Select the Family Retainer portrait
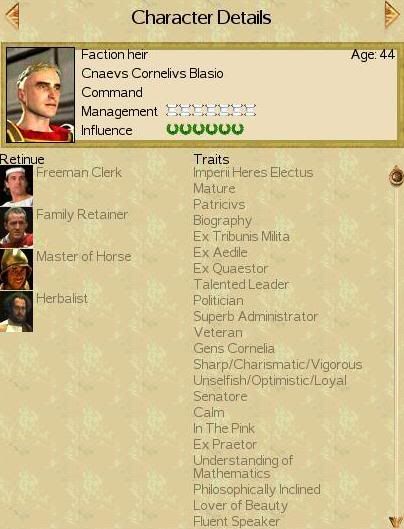404x529 pixels. [17, 228]
